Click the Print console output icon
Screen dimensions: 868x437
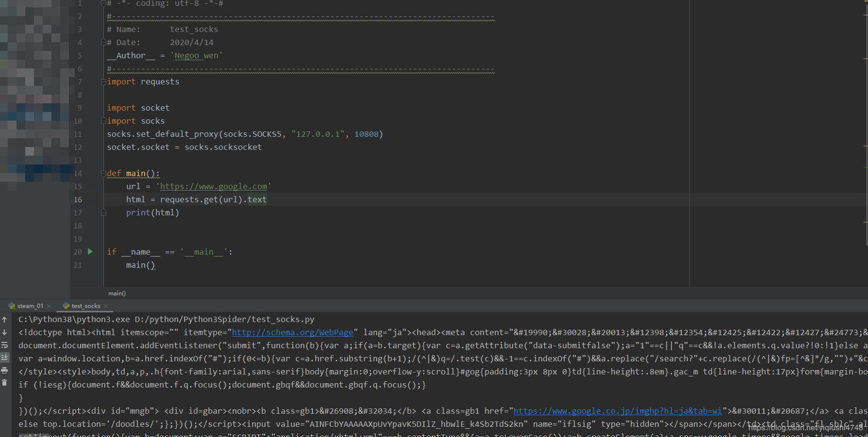(4, 370)
